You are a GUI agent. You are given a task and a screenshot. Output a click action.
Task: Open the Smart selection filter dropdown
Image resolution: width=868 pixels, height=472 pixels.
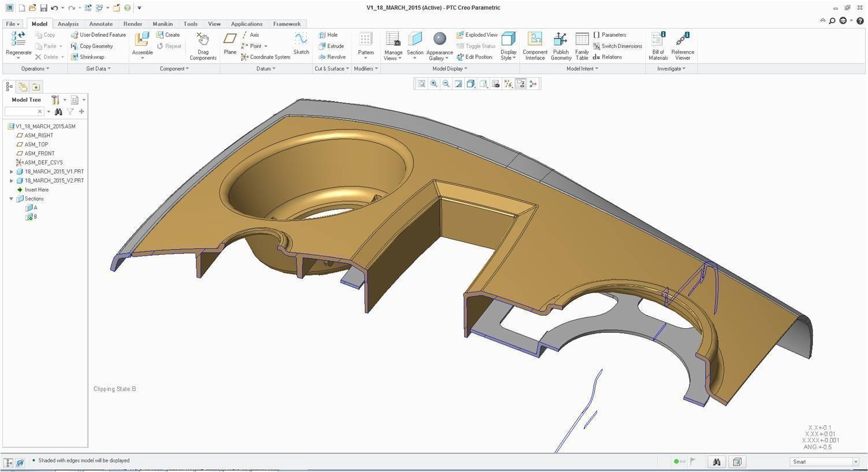coord(856,462)
